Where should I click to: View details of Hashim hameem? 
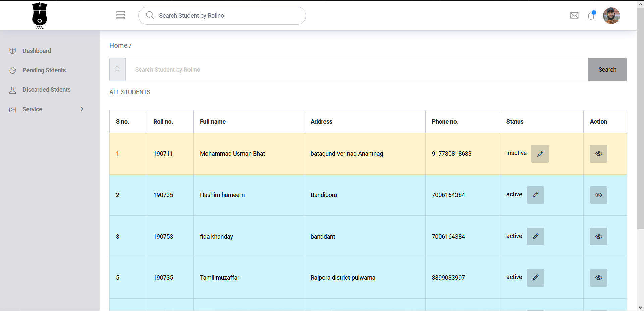click(x=599, y=195)
